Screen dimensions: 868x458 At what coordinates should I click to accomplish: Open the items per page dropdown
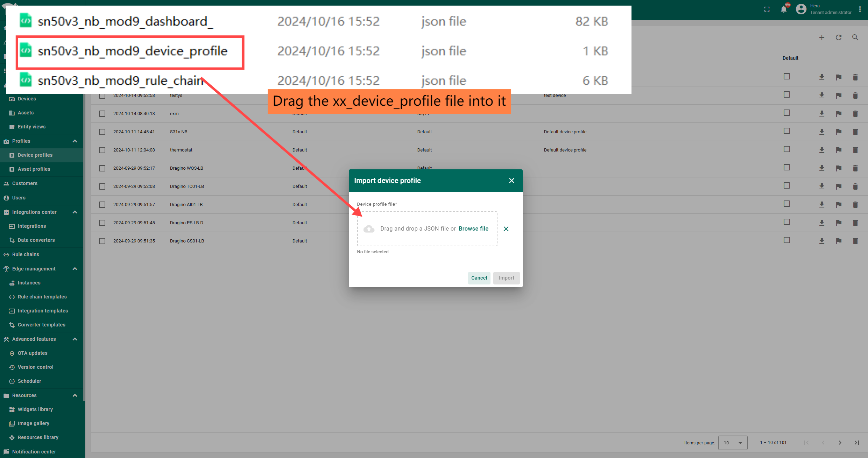coord(733,443)
